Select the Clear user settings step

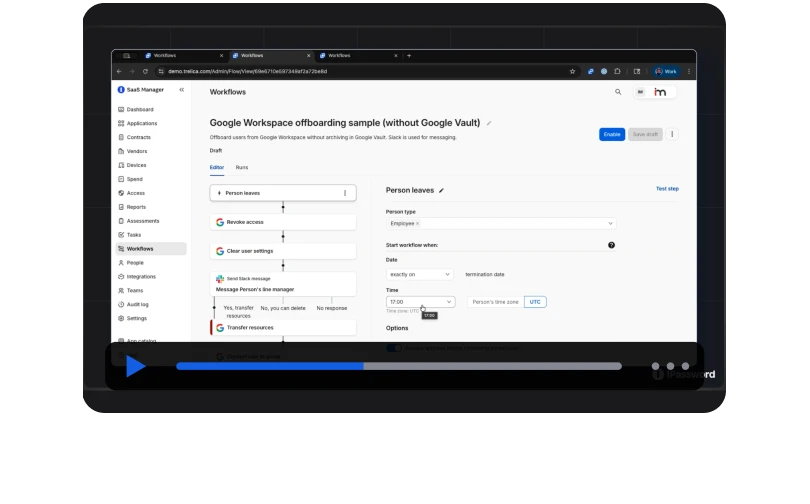(x=283, y=251)
